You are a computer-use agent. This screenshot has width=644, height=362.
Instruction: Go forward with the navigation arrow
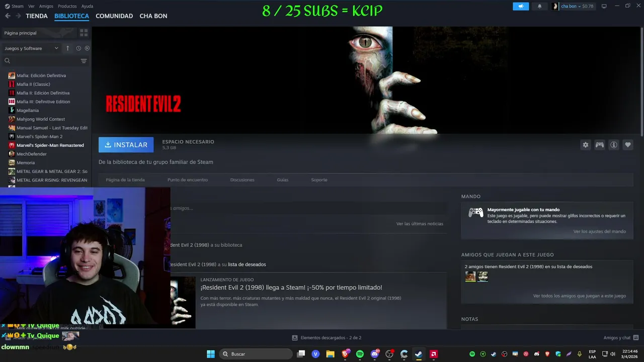pyautogui.click(x=18, y=16)
